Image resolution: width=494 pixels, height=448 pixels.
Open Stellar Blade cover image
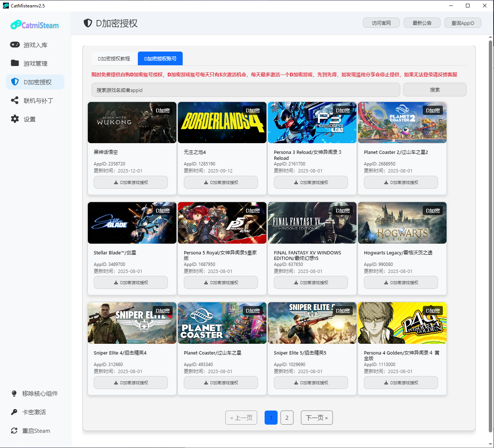[132, 223]
